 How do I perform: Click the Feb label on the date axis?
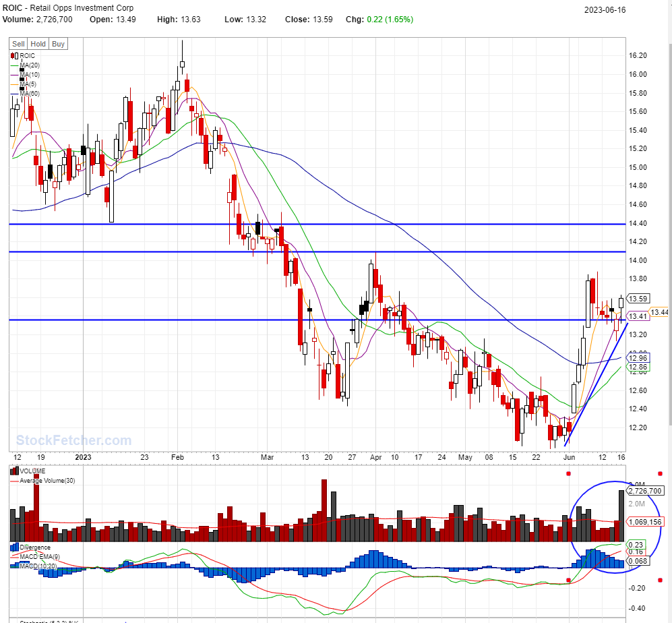coord(177,457)
